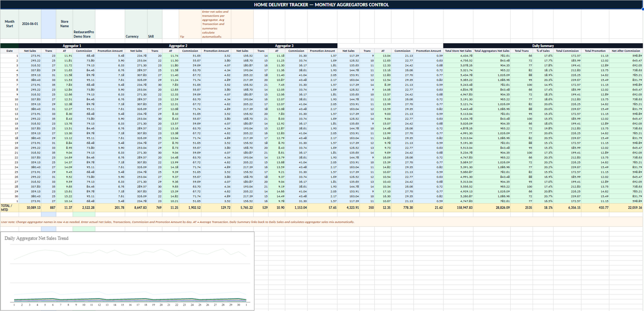Screen dimensions: 644x311
Task: Select Aggregator 2 total commission 1,902.52
Action: (190, 207)
